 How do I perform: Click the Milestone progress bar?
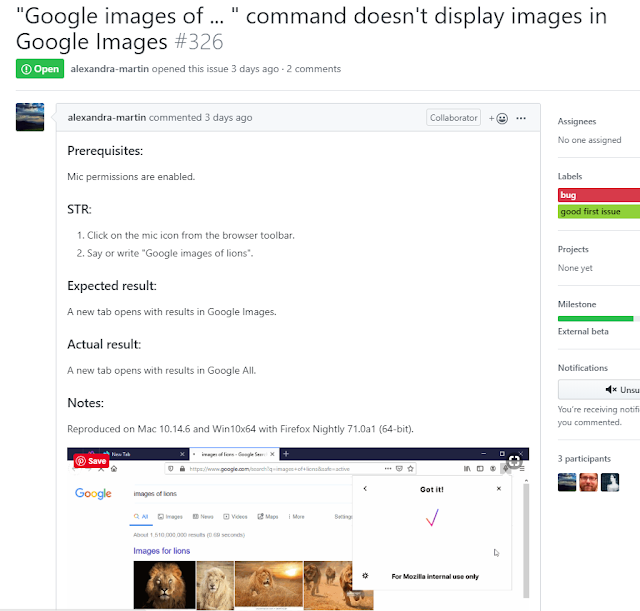(599, 318)
